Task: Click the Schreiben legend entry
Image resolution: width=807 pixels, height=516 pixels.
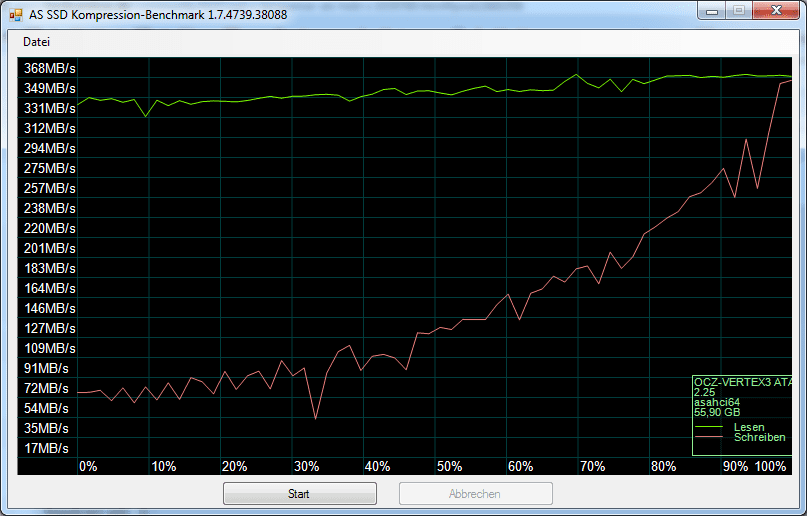Action: pyautogui.click(x=760, y=437)
